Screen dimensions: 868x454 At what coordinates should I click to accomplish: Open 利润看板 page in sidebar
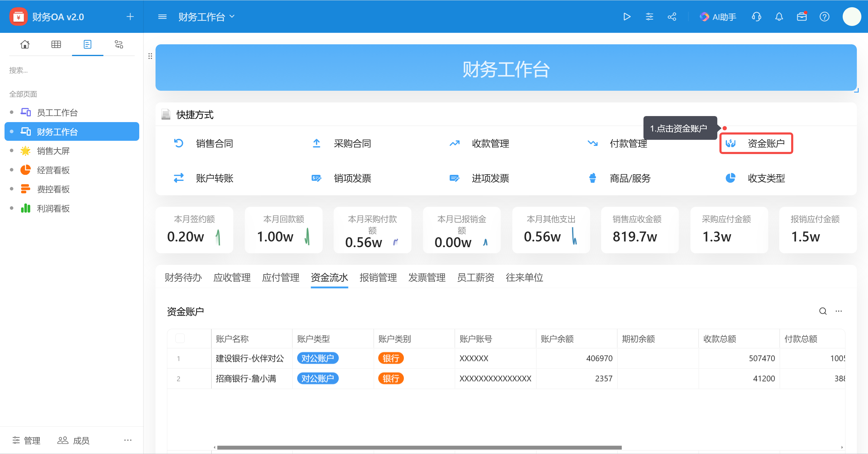click(x=72, y=208)
